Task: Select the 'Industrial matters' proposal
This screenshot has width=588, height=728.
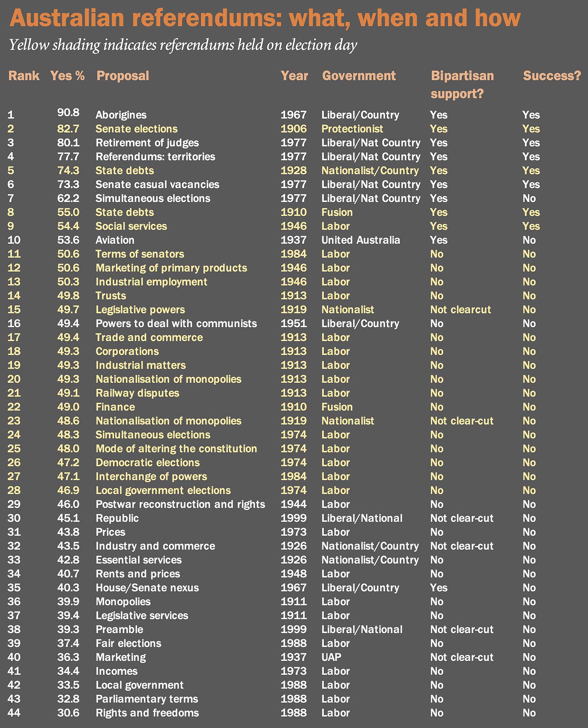Action: (x=141, y=365)
